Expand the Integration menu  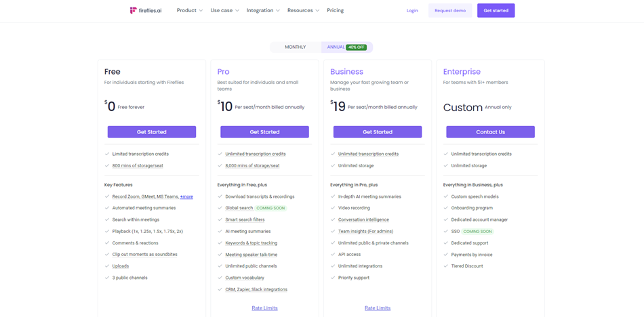(263, 11)
